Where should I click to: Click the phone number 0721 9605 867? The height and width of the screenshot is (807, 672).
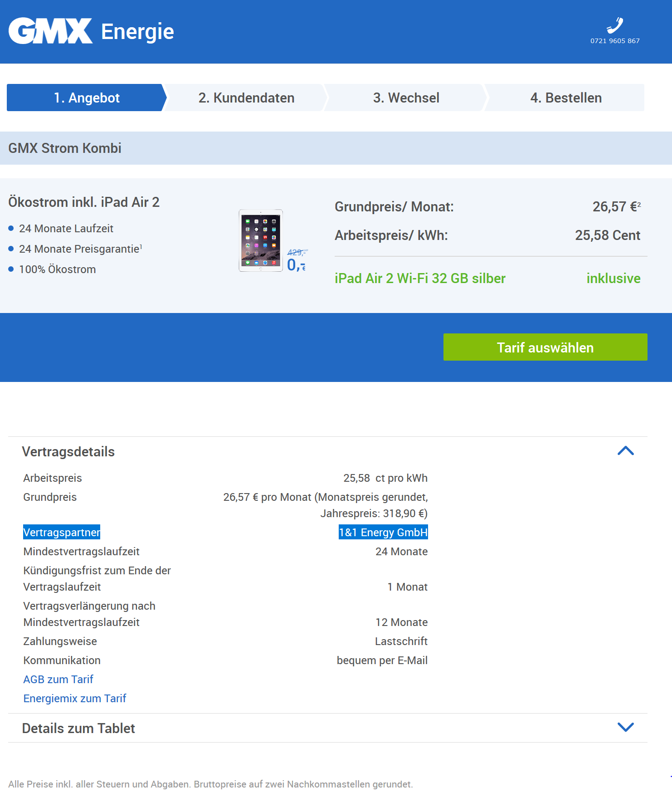click(x=615, y=41)
